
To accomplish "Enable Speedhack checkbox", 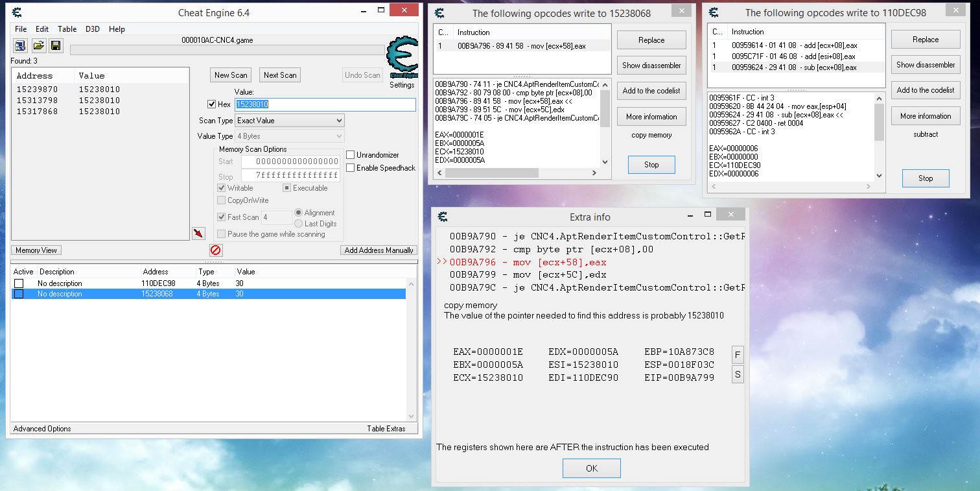I will coord(351,168).
